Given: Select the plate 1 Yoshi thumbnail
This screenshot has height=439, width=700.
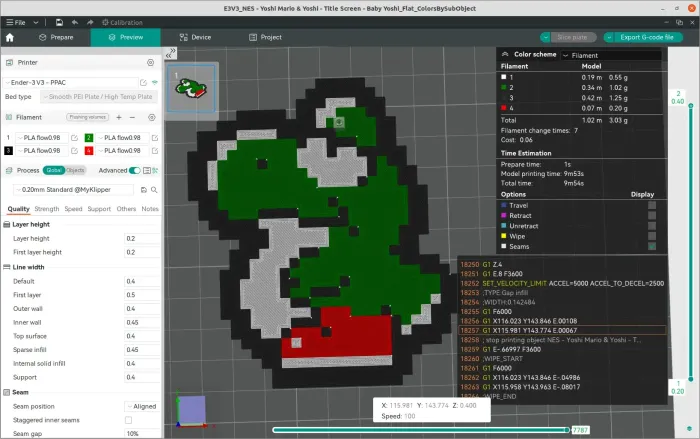Looking at the screenshot, I should 191,88.
